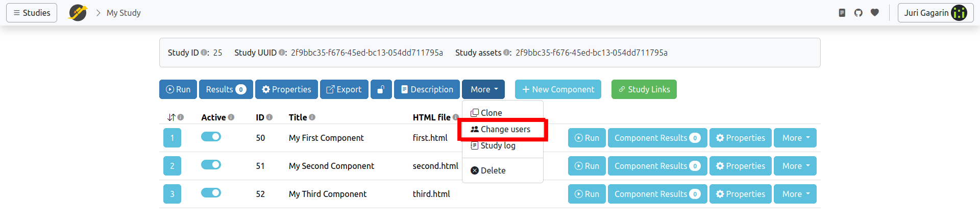Image resolution: width=980 pixels, height=223 pixels.
Task: Show the ID column info icon
Action: pos(269,117)
